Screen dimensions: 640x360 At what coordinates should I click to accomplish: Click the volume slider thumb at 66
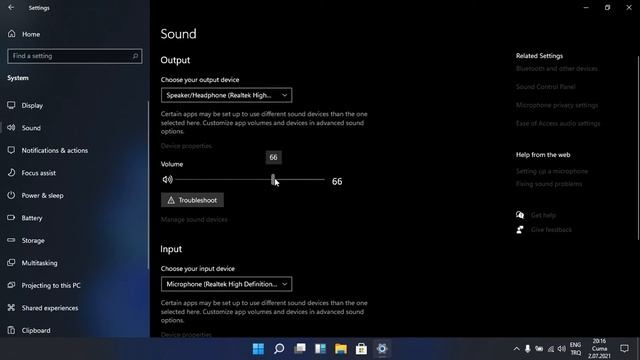pyautogui.click(x=273, y=179)
